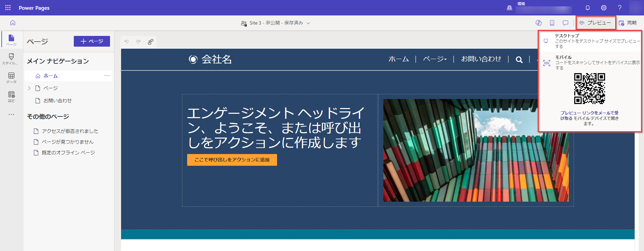Click Power Pages title in header
The width and height of the screenshot is (644, 251).
click(34, 8)
